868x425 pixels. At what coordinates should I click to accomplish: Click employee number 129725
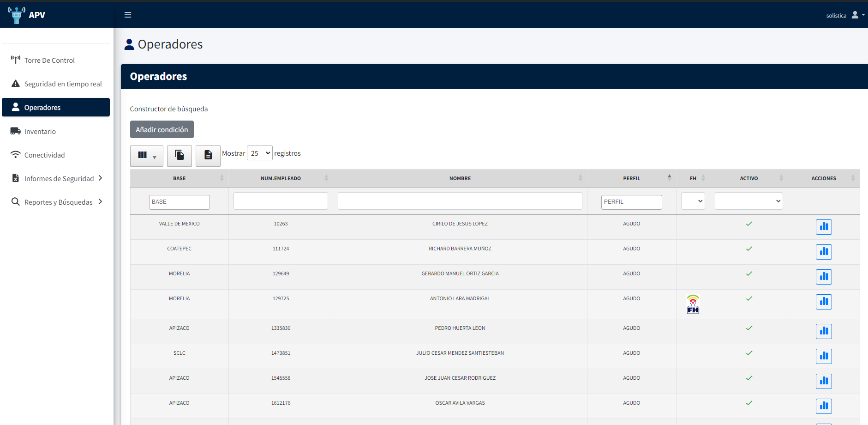[281, 298]
